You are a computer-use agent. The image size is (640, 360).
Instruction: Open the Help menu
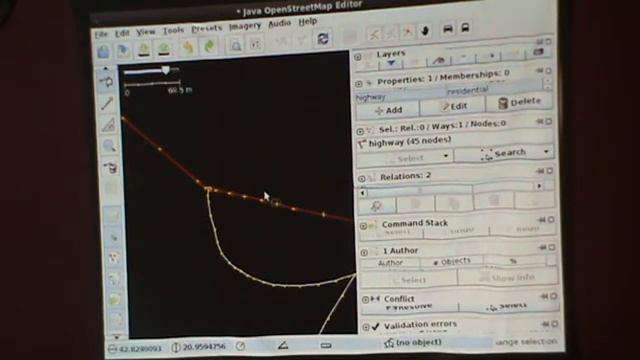coord(307,22)
